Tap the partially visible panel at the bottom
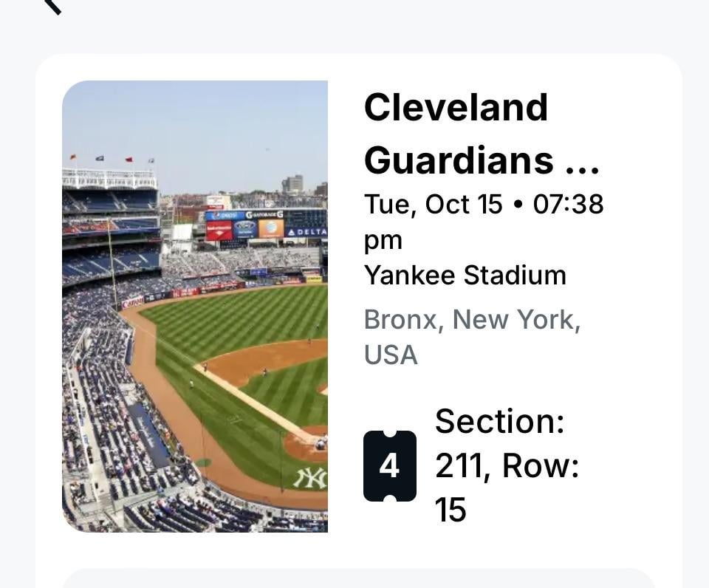 click(358, 578)
